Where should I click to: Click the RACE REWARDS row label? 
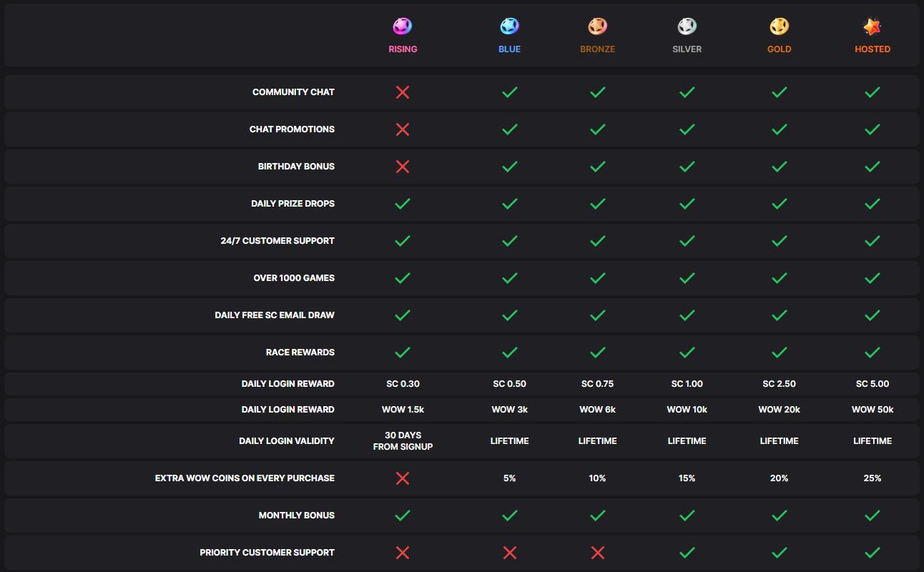pos(300,352)
